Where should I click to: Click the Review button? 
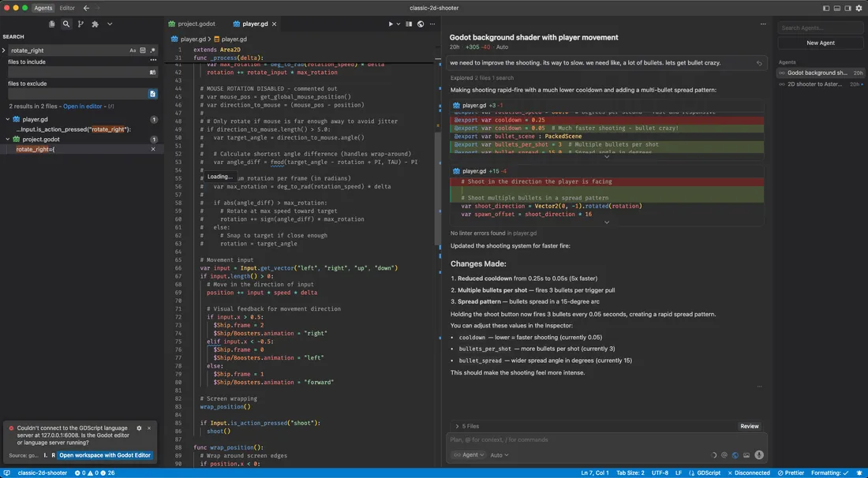749,426
